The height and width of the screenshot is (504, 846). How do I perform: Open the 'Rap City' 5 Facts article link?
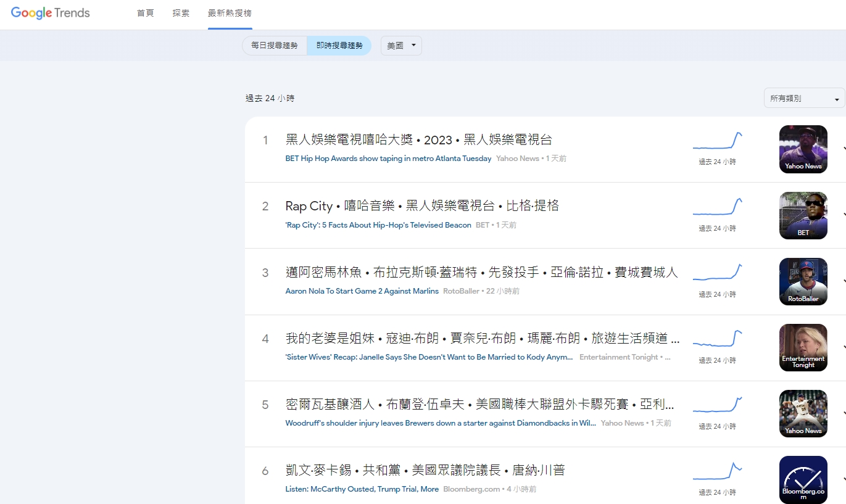click(x=378, y=225)
